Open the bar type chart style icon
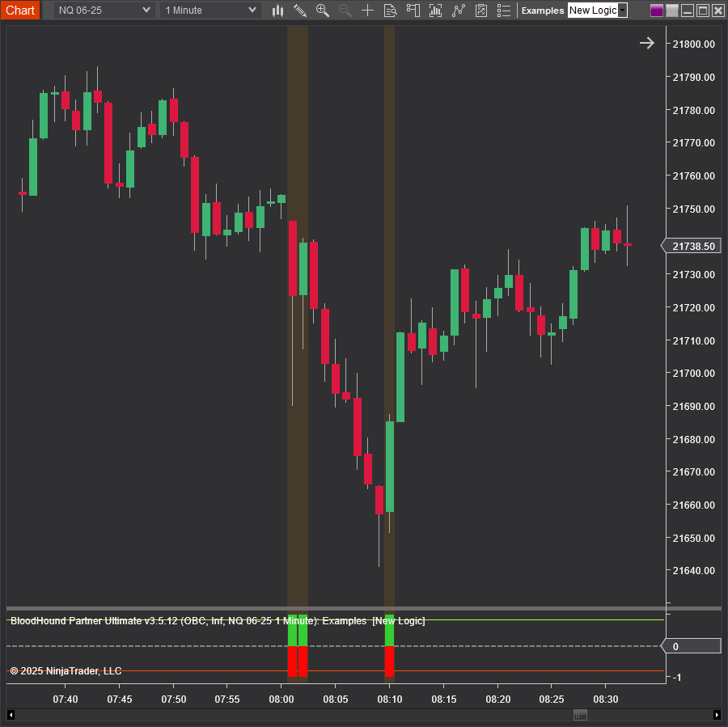The width and height of the screenshot is (728, 727). [x=277, y=11]
